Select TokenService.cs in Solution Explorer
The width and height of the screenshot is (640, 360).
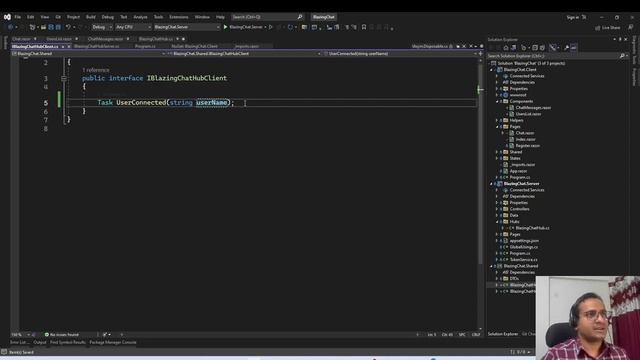click(523, 260)
